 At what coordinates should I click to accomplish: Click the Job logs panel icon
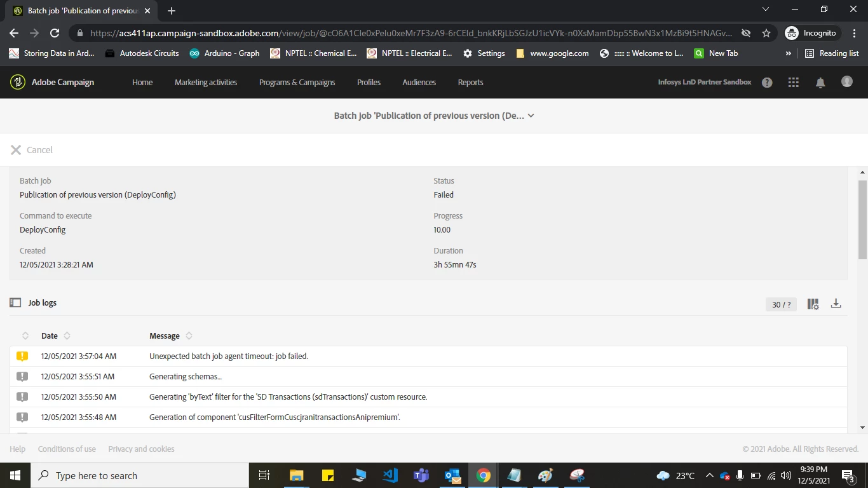click(15, 302)
